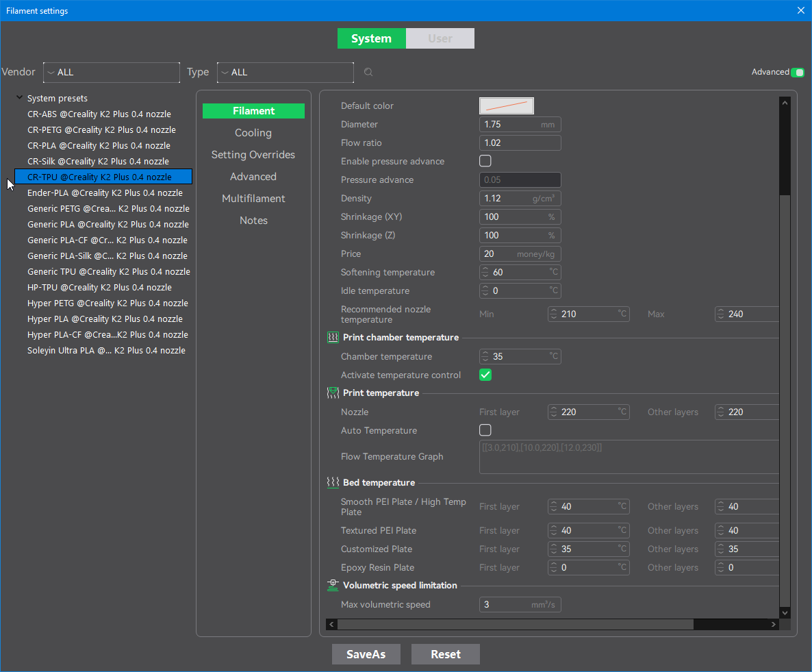The width and height of the screenshot is (812, 672).
Task: Switch to the Cooling tab
Action: point(253,133)
